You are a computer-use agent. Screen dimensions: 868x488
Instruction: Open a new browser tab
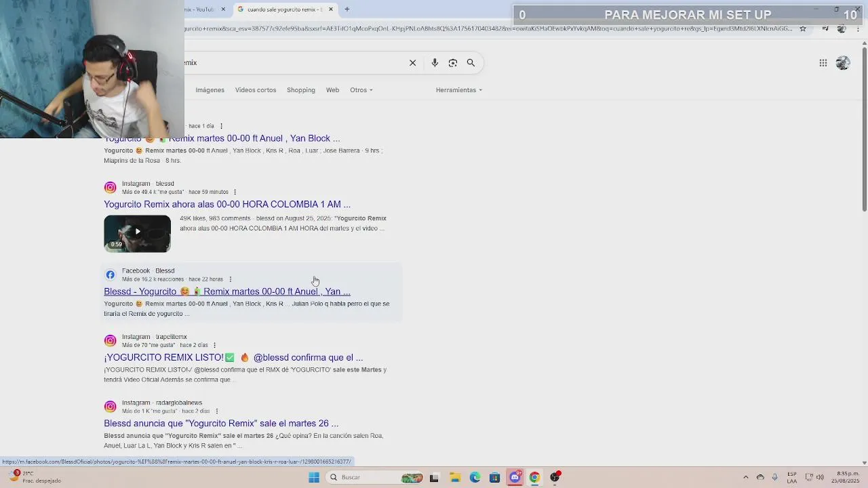click(347, 9)
